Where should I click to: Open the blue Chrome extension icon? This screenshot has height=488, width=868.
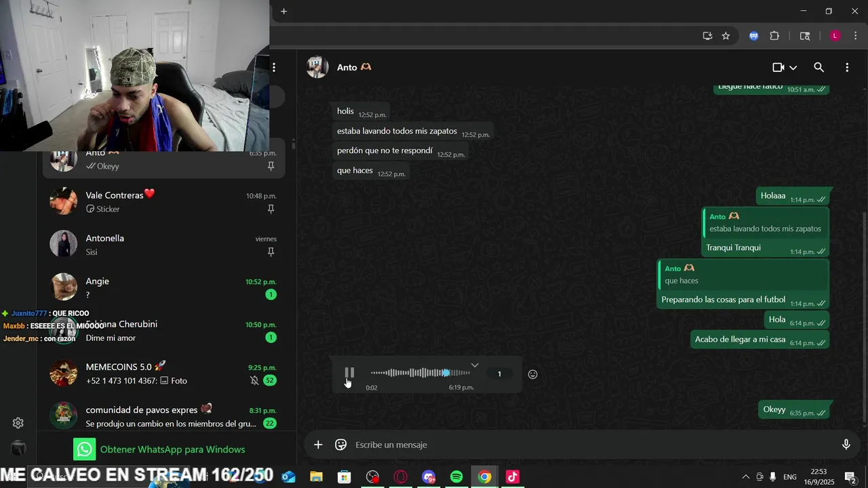click(x=753, y=36)
